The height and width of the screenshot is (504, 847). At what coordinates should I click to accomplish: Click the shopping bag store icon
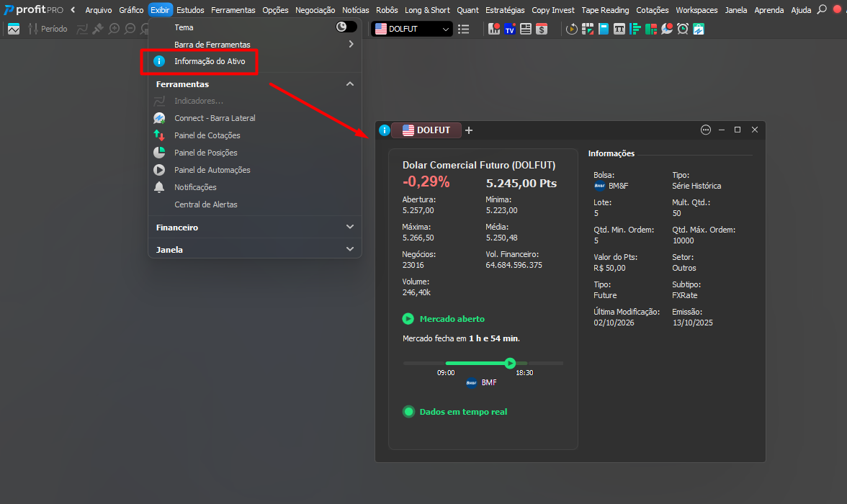(699, 30)
